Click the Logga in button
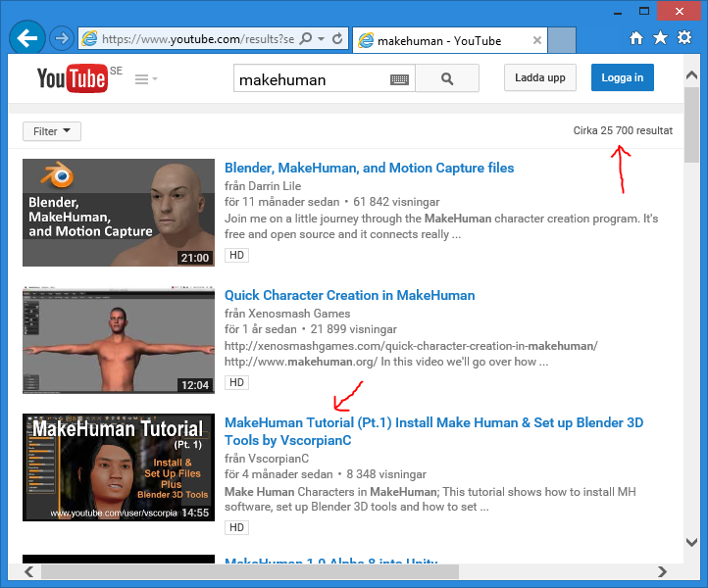 [623, 77]
